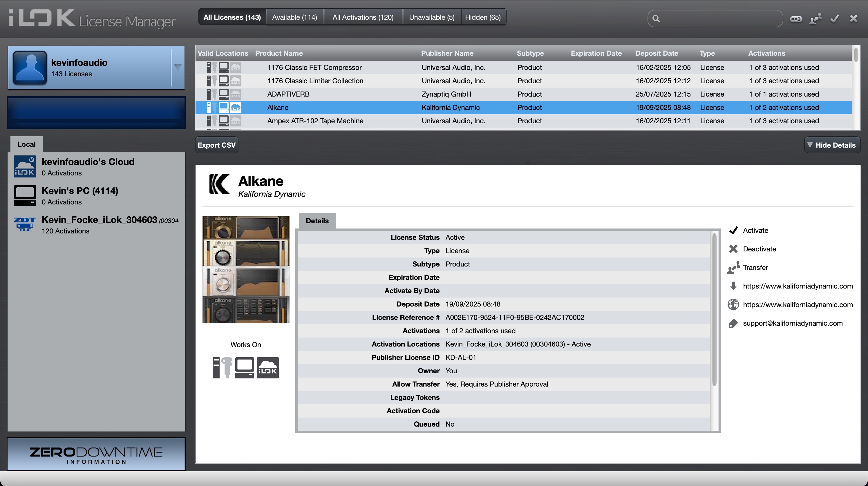868x486 pixels.
Task: Select the Zero Downtime iLok device icon
Action: [25, 224]
